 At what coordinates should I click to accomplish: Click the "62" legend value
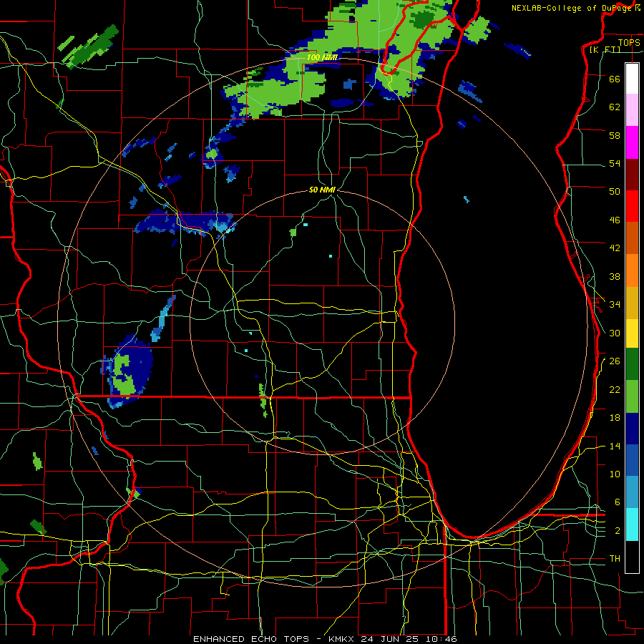point(615,107)
